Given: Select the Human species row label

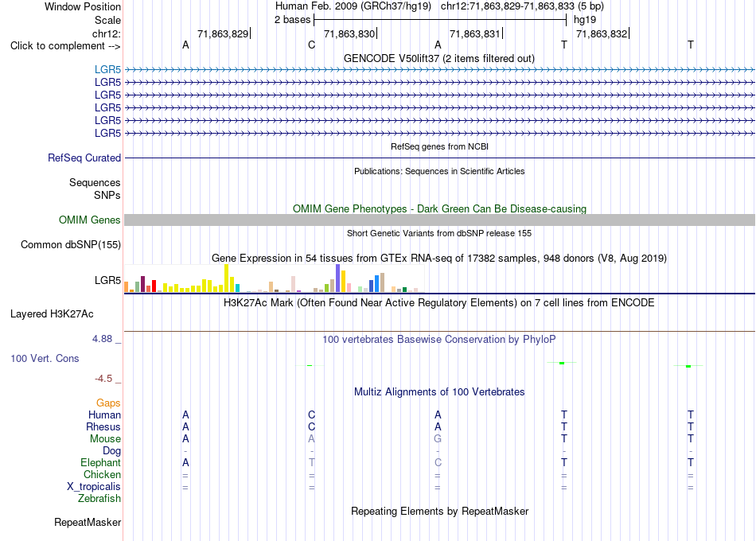Looking at the screenshot, I should pyautogui.click(x=104, y=415).
